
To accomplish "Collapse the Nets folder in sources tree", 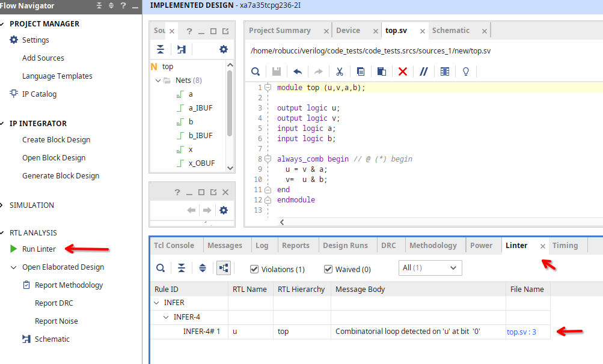I will [158, 80].
